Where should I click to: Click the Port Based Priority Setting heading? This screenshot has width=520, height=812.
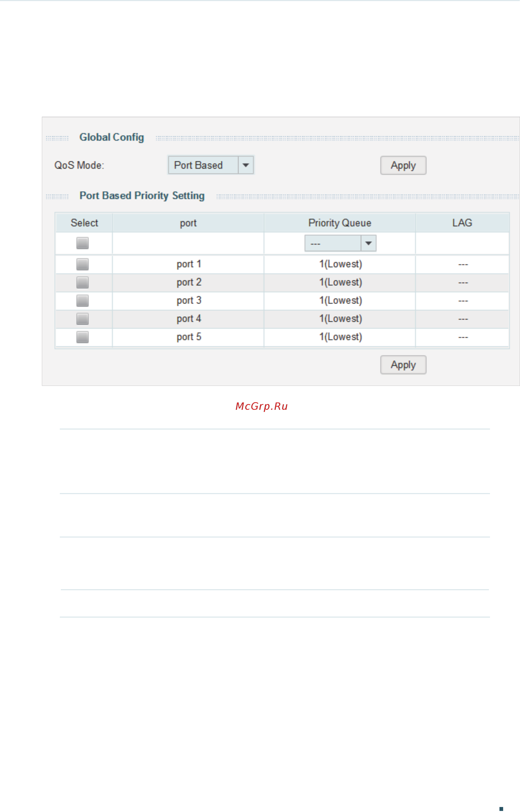tap(142, 196)
